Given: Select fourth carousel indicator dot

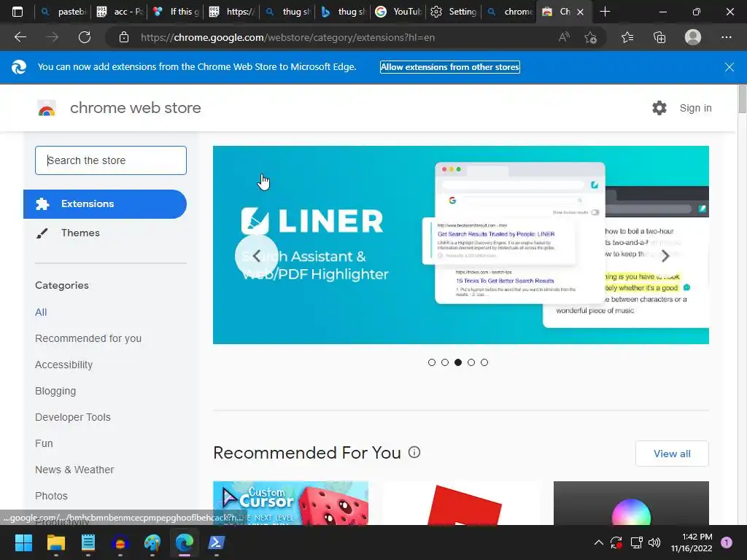Looking at the screenshot, I should 471,362.
